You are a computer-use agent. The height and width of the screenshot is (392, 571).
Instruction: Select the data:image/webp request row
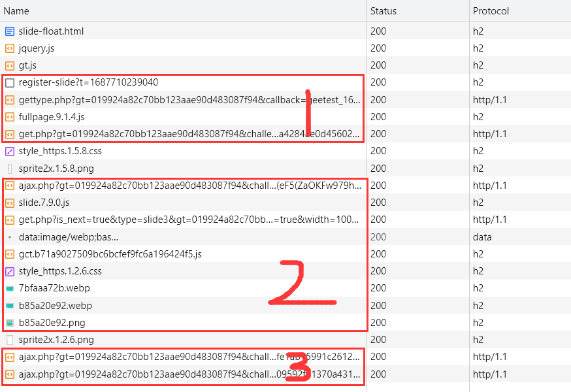(69, 237)
